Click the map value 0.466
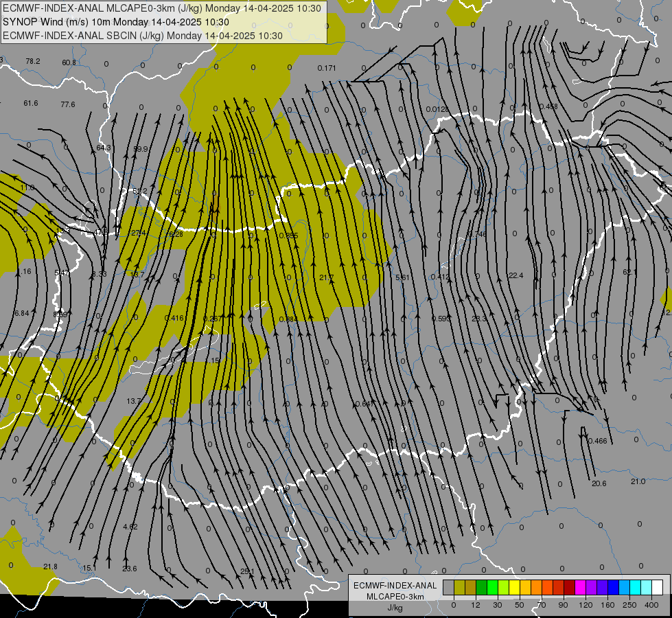Screen dimensions: 672x618 (x=597, y=441)
